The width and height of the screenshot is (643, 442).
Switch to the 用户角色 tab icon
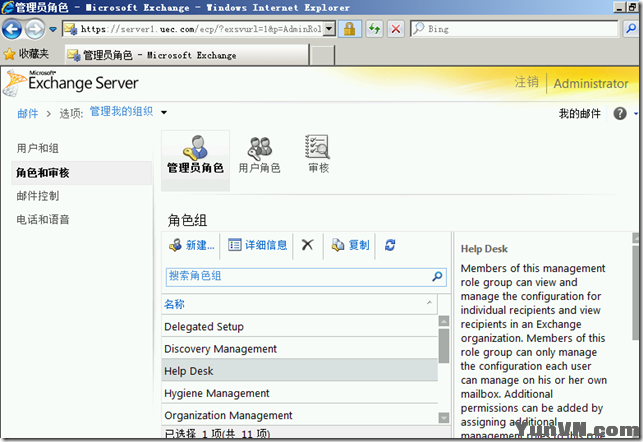point(260,155)
